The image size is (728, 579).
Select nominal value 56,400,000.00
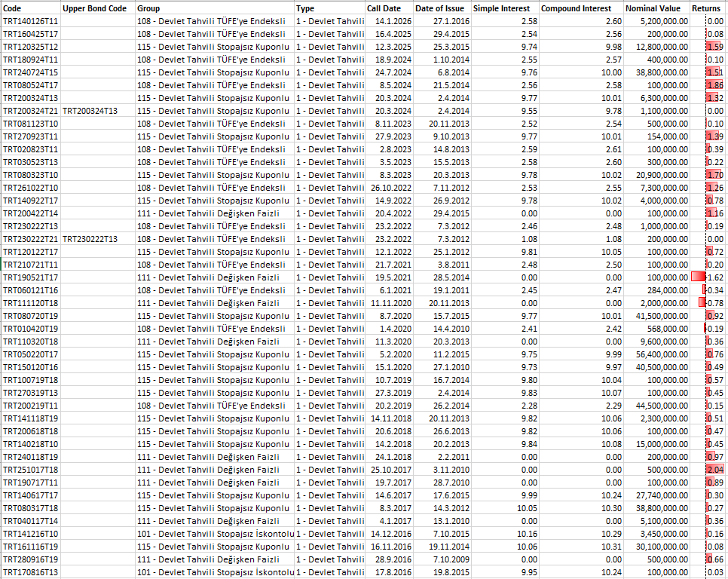(x=657, y=354)
